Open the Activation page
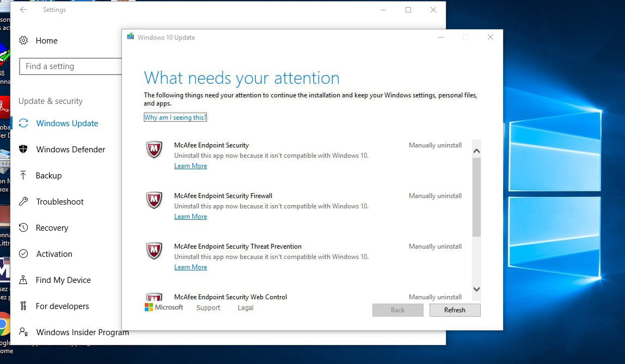 pos(54,254)
